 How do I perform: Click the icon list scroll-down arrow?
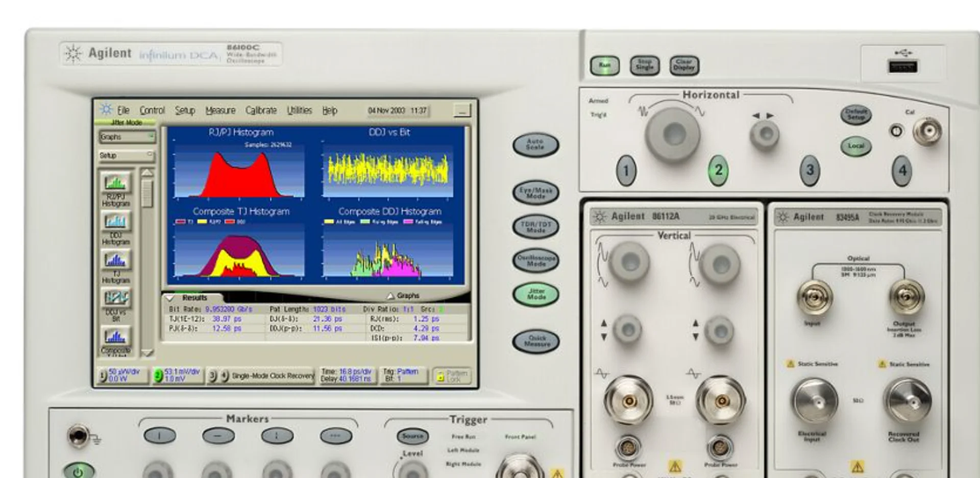click(147, 352)
